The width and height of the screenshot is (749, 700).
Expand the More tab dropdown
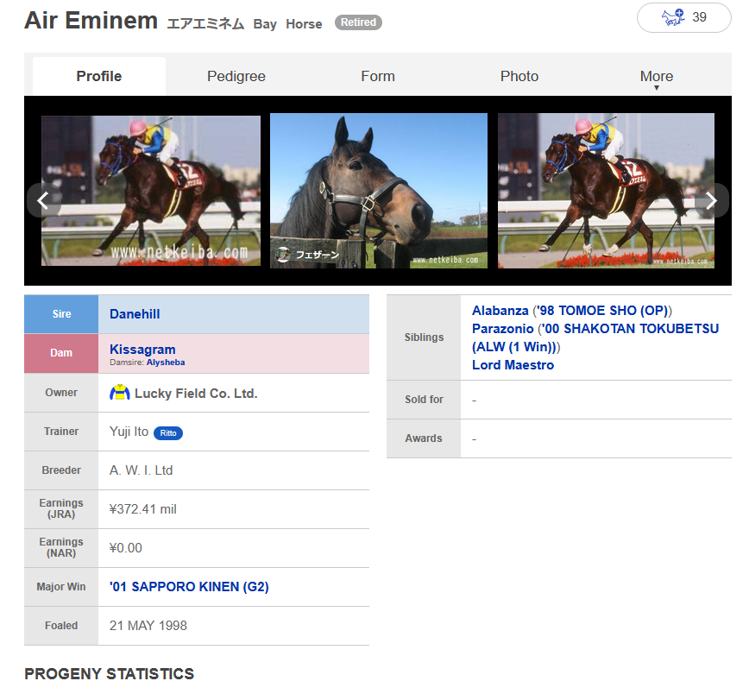pos(657,77)
